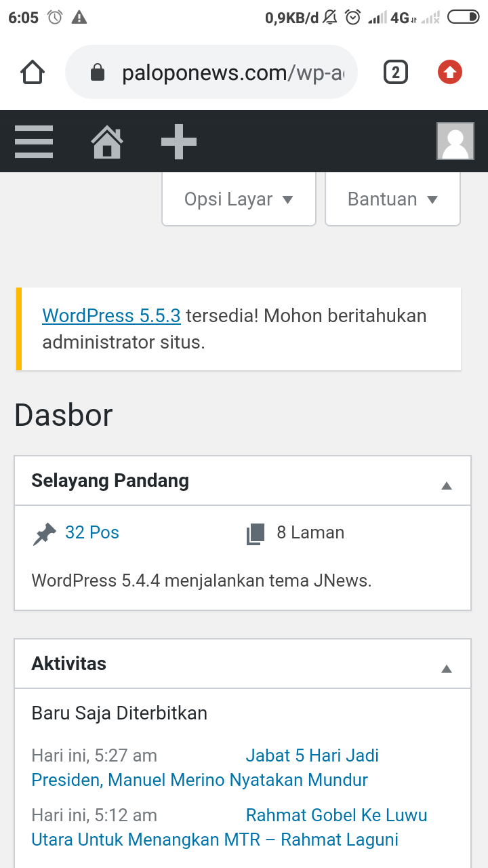Image resolution: width=488 pixels, height=868 pixels.
Task: Tap the site home icon in admin bar
Action: pyautogui.click(x=107, y=142)
